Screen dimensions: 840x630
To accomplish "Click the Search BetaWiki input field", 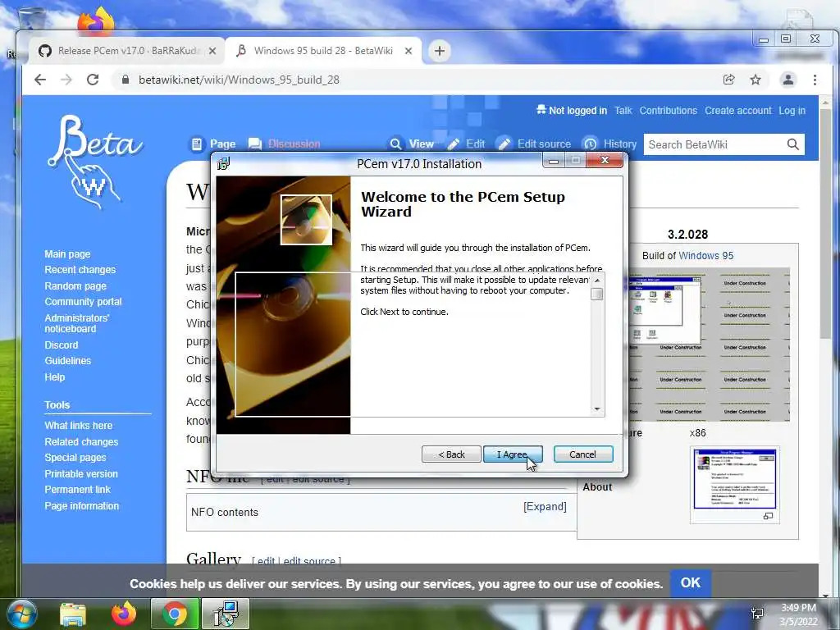I will pyautogui.click(x=714, y=144).
